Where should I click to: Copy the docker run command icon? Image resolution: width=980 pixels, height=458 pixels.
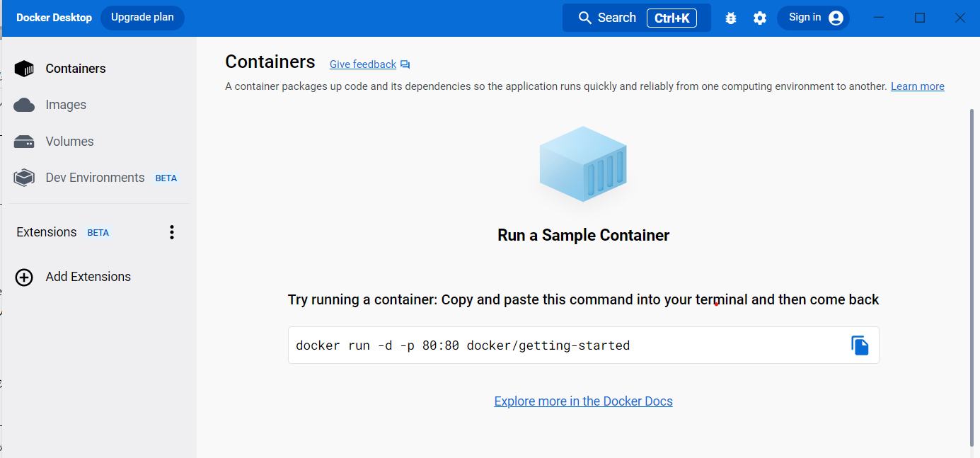pyautogui.click(x=860, y=345)
